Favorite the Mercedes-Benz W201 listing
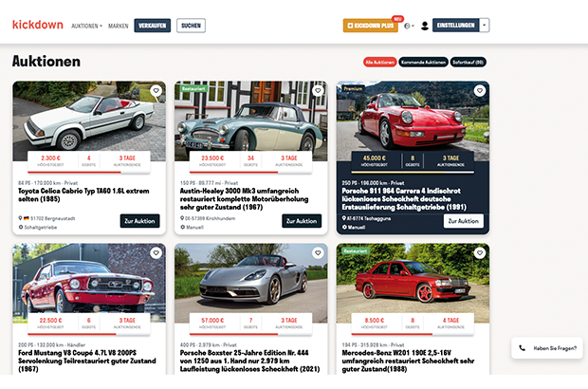588x389 pixels. tap(480, 252)
